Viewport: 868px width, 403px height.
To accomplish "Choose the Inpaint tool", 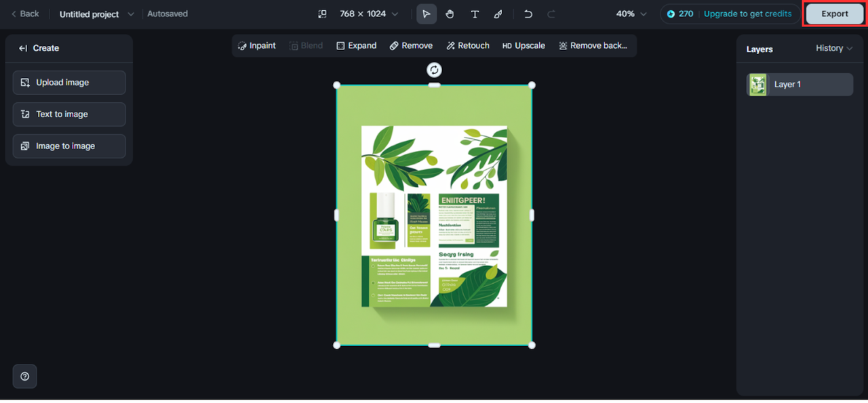I will [x=257, y=45].
